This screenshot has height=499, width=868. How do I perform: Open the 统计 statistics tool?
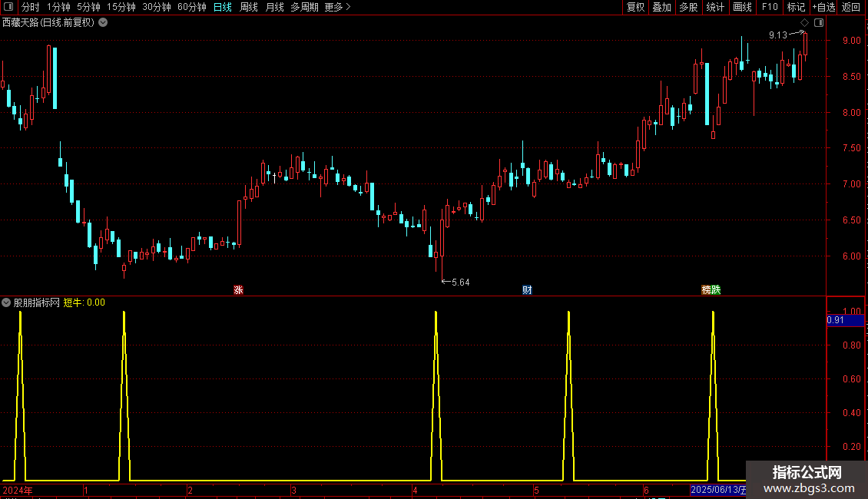[x=715, y=7]
